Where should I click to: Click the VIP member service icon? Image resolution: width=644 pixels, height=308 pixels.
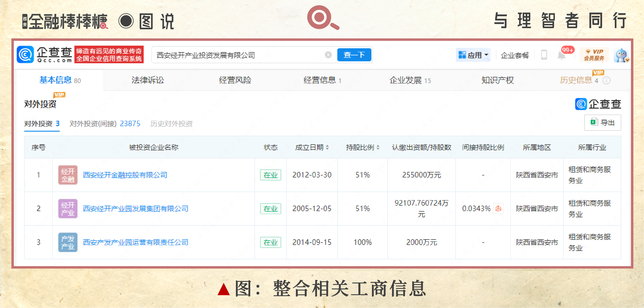[594, 55]
